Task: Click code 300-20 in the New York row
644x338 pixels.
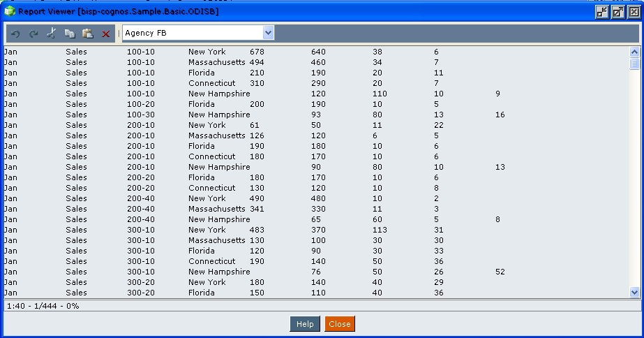Action: pyautogui.click(x=141, y=283)
